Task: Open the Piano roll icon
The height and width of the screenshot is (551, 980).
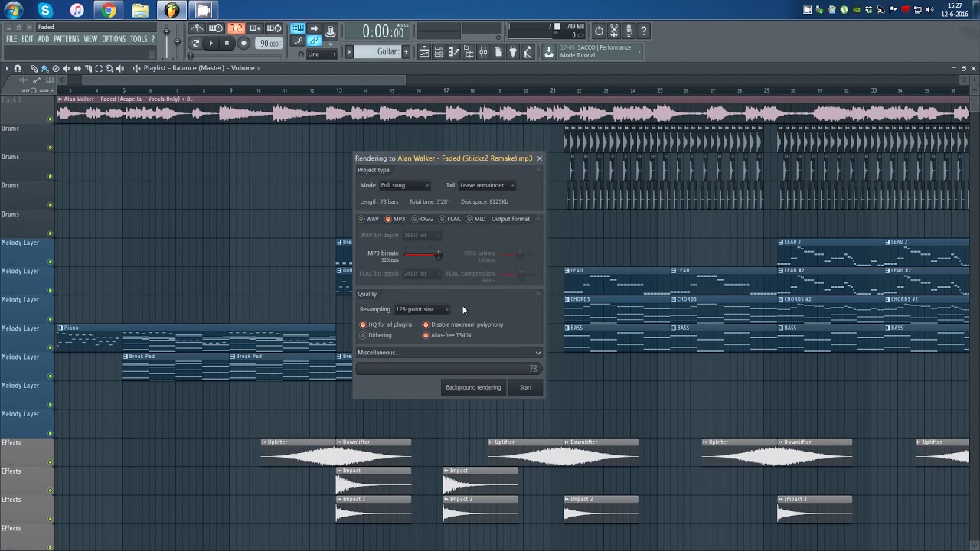Action: pyautogui.click(x=453, y=52)
